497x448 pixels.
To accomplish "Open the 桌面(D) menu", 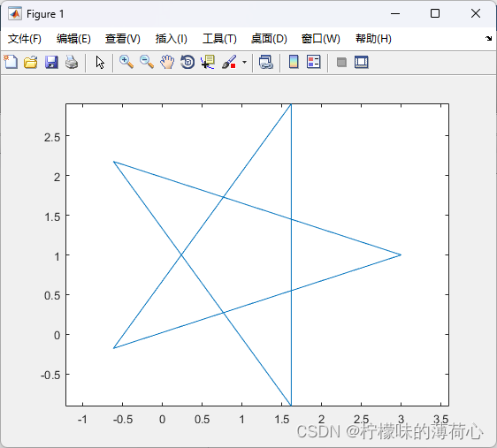I will point(269,39).
